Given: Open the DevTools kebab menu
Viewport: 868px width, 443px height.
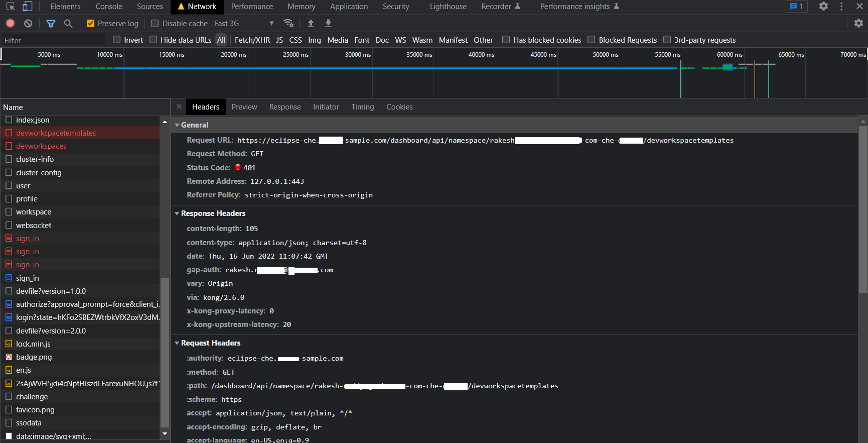Looking at the screenshot, I should (841, 7).
